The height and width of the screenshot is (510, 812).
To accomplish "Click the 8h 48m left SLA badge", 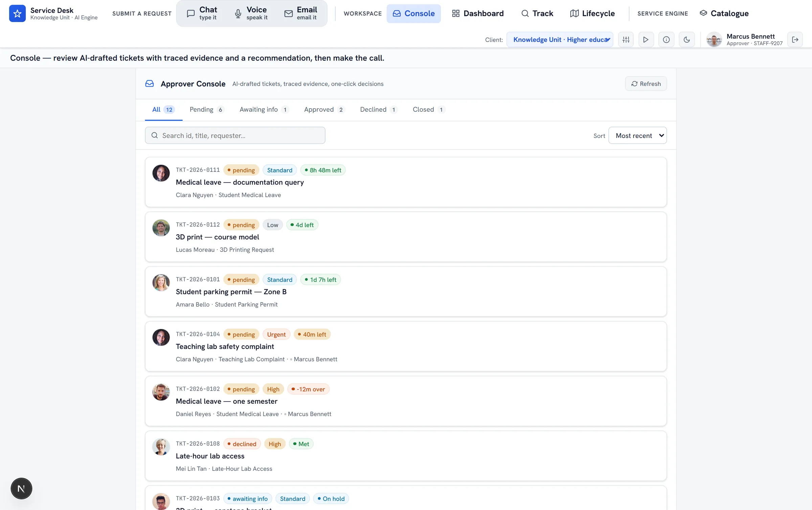I will [x=323, y=170].
